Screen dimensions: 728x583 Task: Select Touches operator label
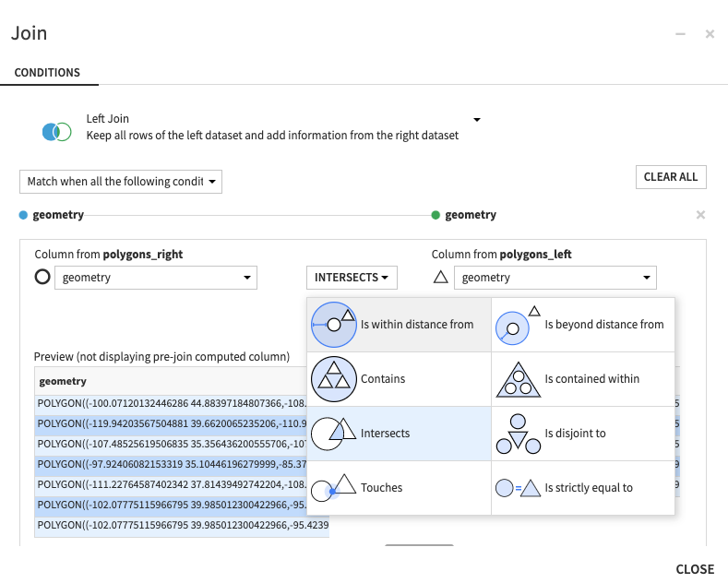click(382, 487)
